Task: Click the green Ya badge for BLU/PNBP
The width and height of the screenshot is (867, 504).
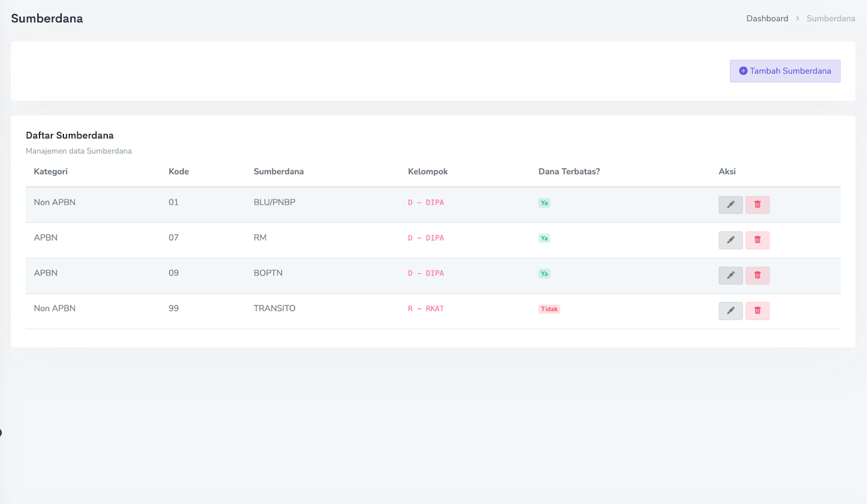Action: pos(544,203)
